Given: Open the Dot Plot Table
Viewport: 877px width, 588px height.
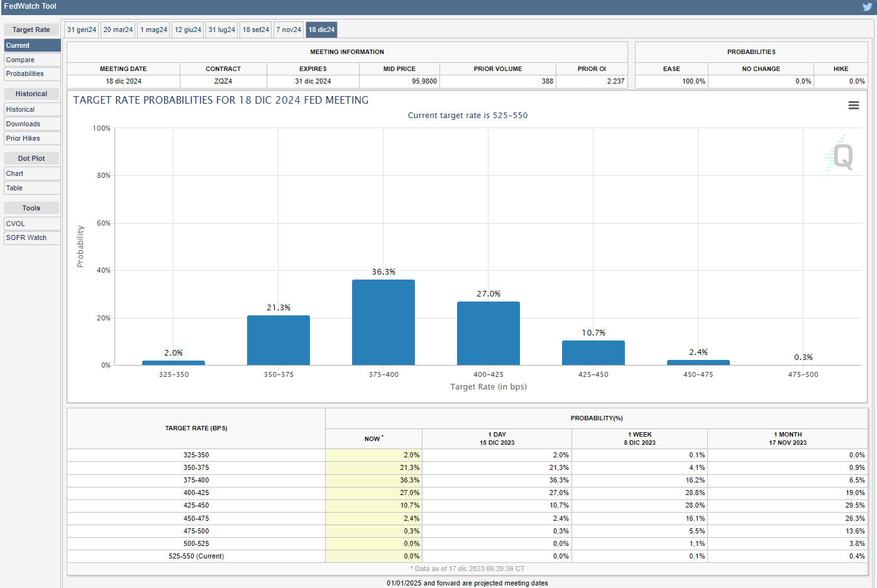Looking at the screenshot, I should (x=32, y=188).
